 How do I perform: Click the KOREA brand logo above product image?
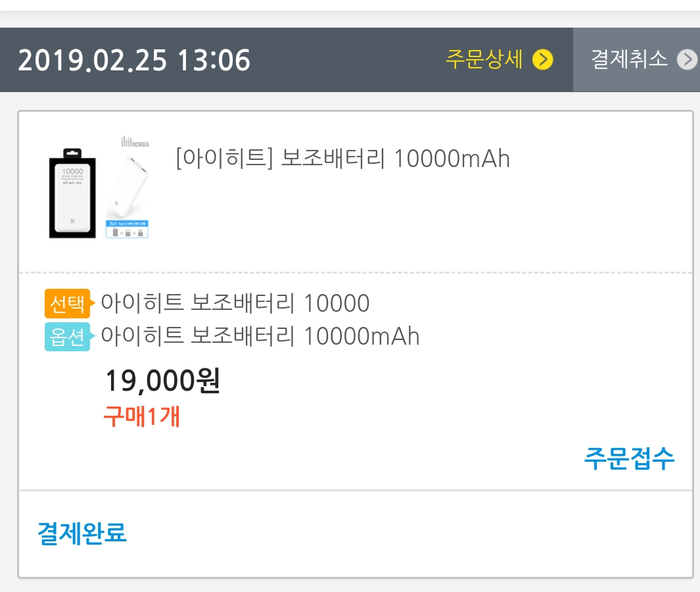click(135, 143)
